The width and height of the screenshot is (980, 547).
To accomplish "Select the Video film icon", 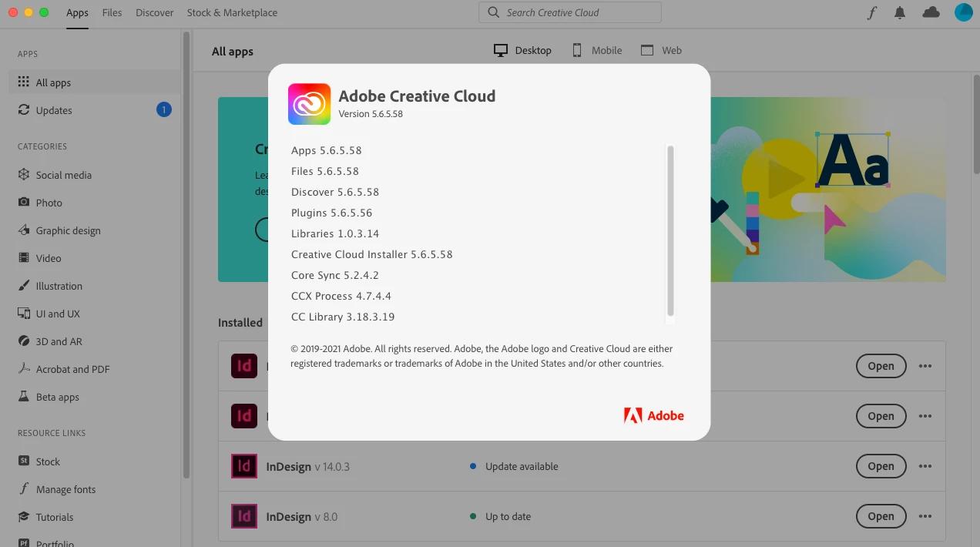I will [24, 257].
